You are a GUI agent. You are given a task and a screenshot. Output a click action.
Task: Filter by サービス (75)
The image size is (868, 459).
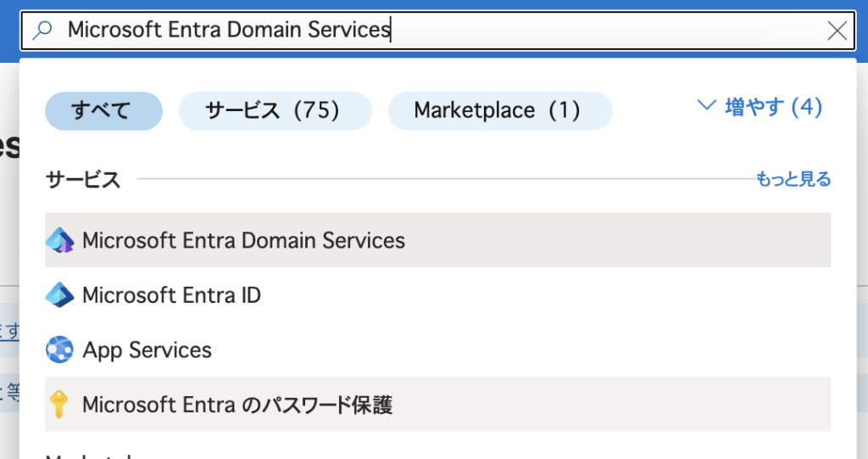tap(275, 111)
